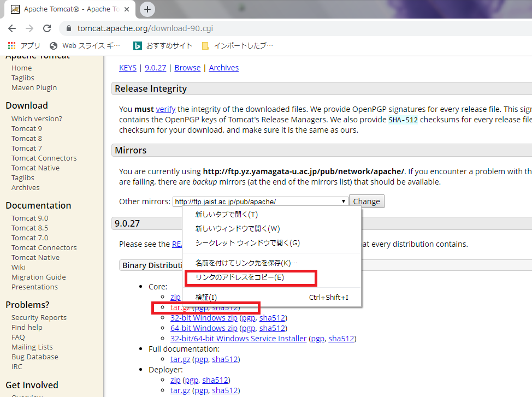Download the 32-bit/64-bit Windows Service Installer
Viewport: 532px width, 397px height.
coord(239,339)
